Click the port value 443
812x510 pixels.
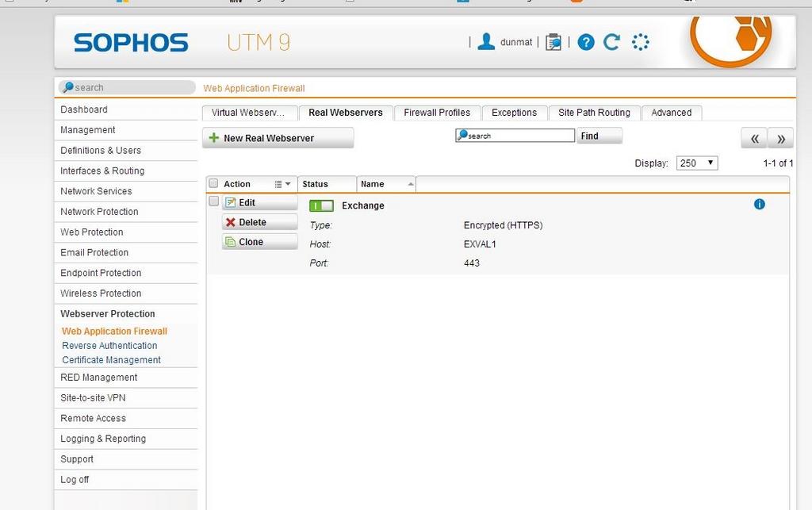(471, 263)
